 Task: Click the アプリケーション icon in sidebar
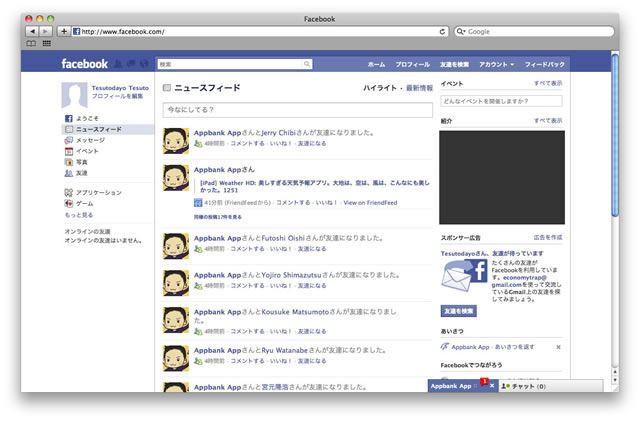[69, 192]
